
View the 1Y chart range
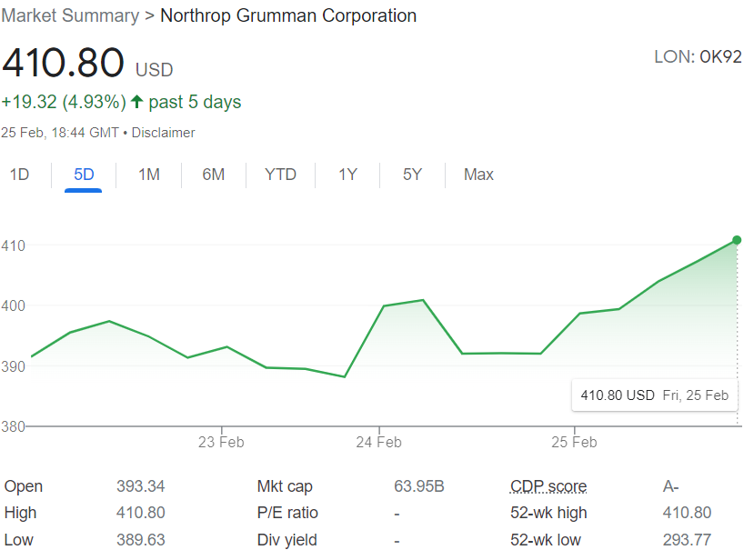[347, 175]
